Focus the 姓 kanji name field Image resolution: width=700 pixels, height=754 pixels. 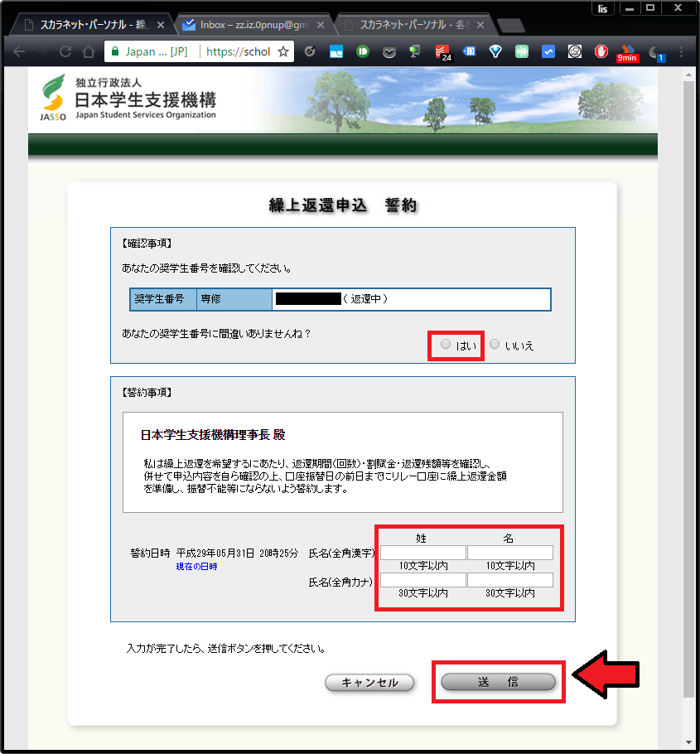423,553
